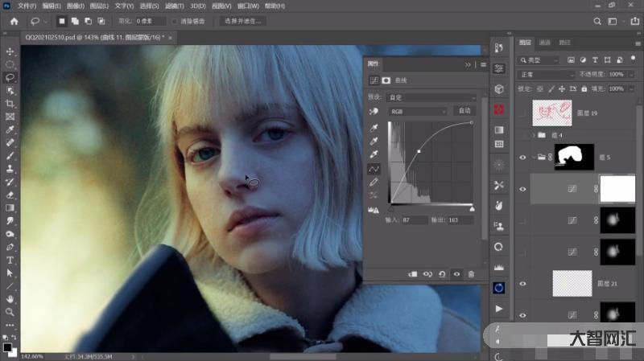Click the 自动 auto button in curves
644x361 pixels.
pos(464,111)
